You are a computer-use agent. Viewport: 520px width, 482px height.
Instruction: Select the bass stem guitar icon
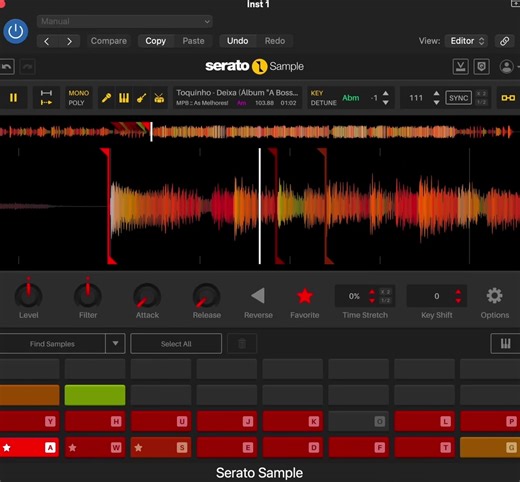141,98
